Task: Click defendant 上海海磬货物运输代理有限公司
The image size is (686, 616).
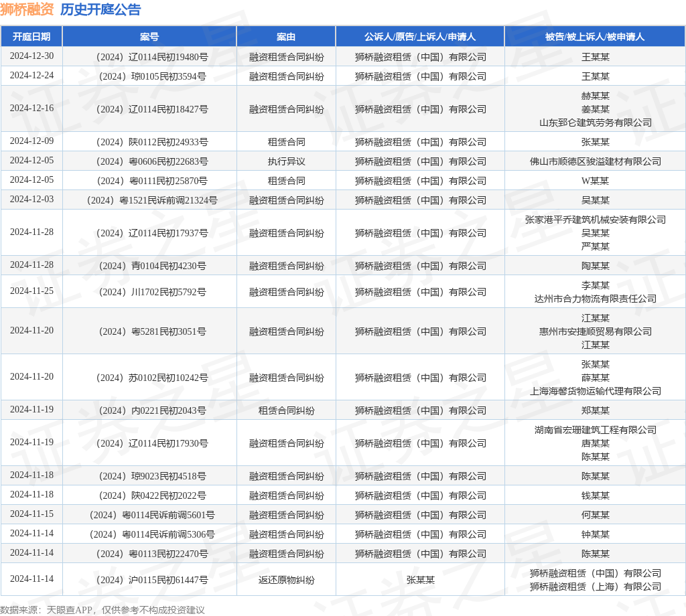Action: click(596, 391)
